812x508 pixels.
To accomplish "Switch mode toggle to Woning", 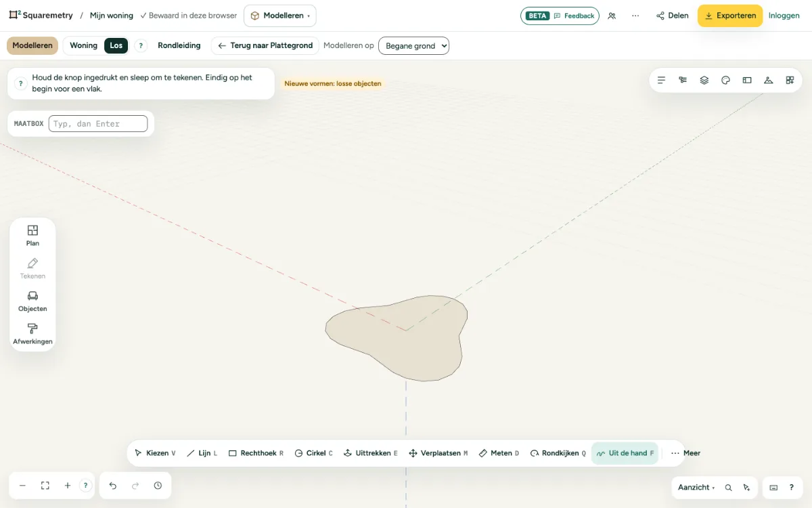I will (84, 45).
